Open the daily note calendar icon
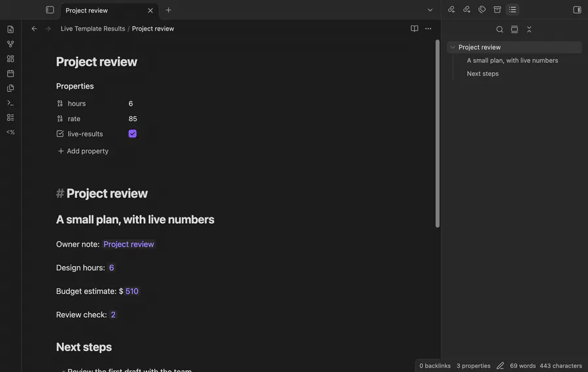 10,74
